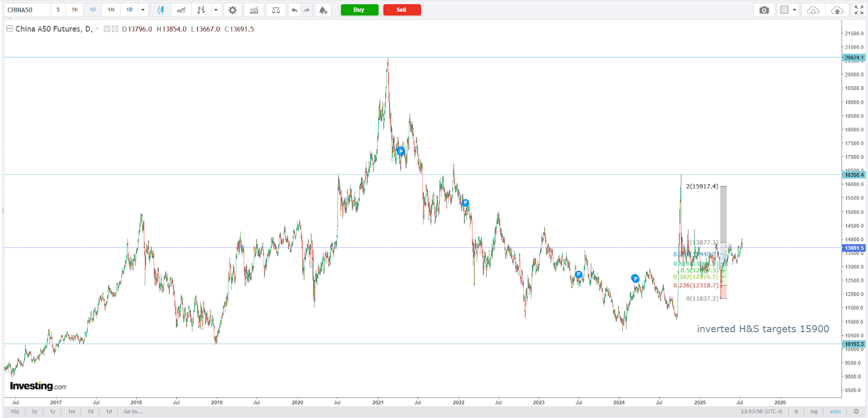Click the current price label 13691.5
Screen dimensions: 868x418
click(854, 248)
